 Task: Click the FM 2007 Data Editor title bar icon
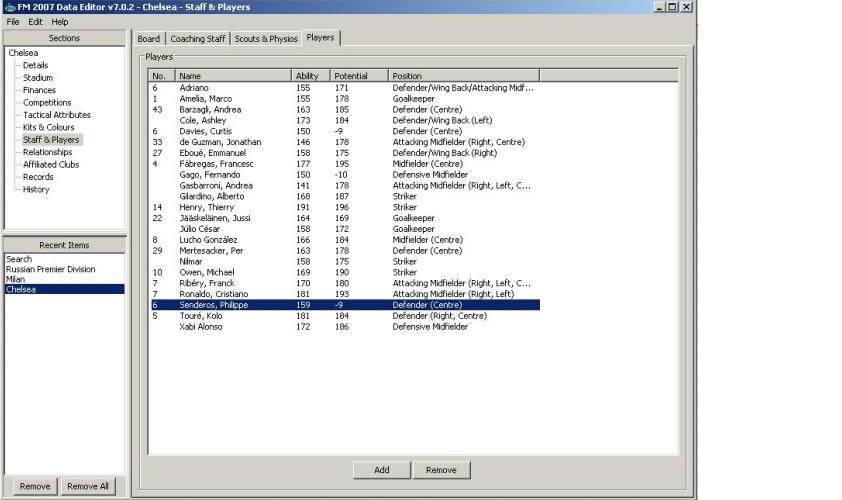[x=8, y=6]
